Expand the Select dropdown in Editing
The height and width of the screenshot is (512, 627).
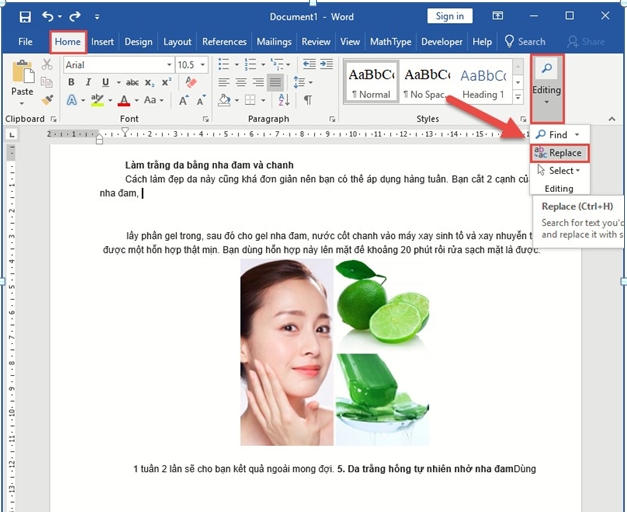pos(561,171)
